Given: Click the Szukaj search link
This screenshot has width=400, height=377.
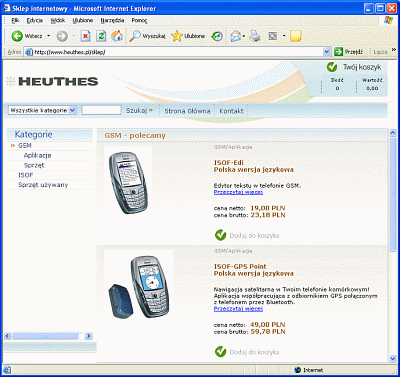Looking at the screenshot, I should (139, 111).
